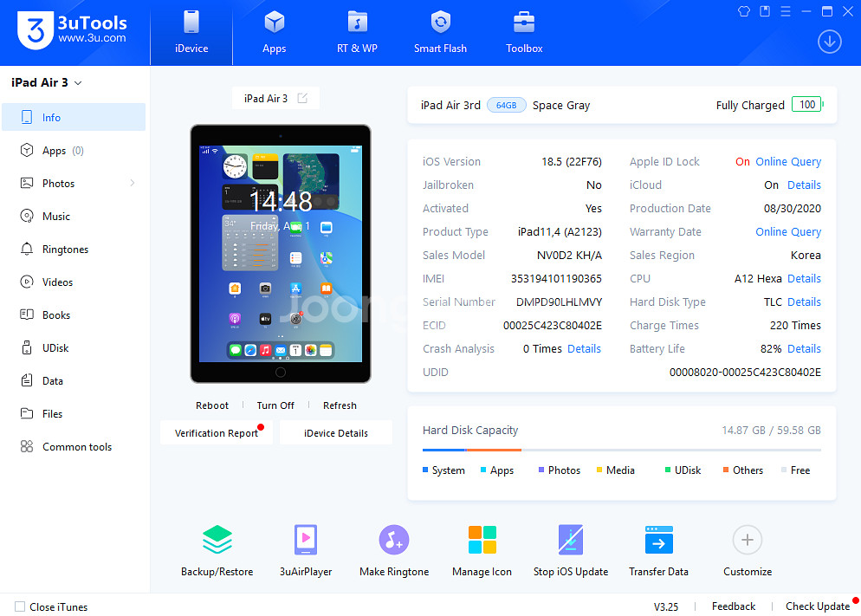Viewport: 861px width, 616px height.
Task: Open the Apps tab in top bar
Action: pos(274,32)
